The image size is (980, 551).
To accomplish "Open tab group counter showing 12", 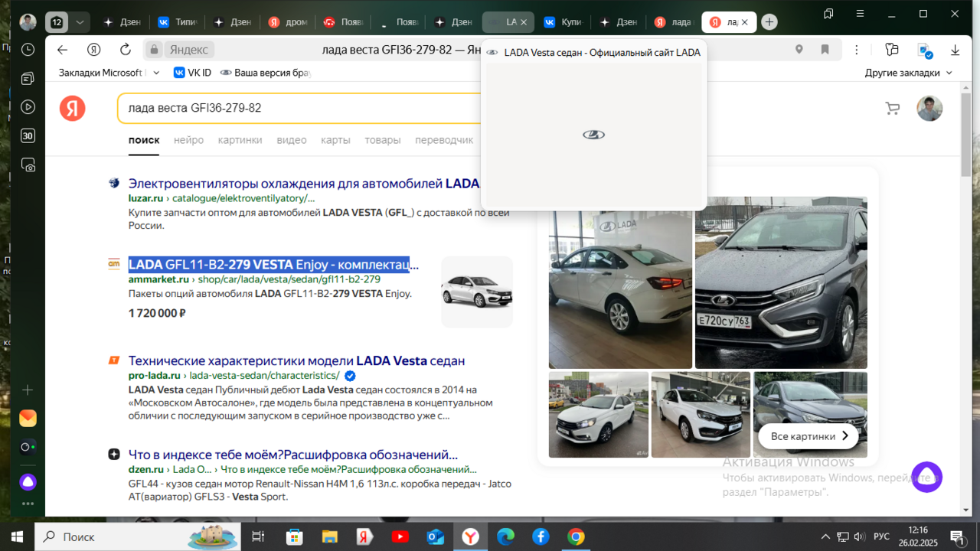I will point(57,22).
